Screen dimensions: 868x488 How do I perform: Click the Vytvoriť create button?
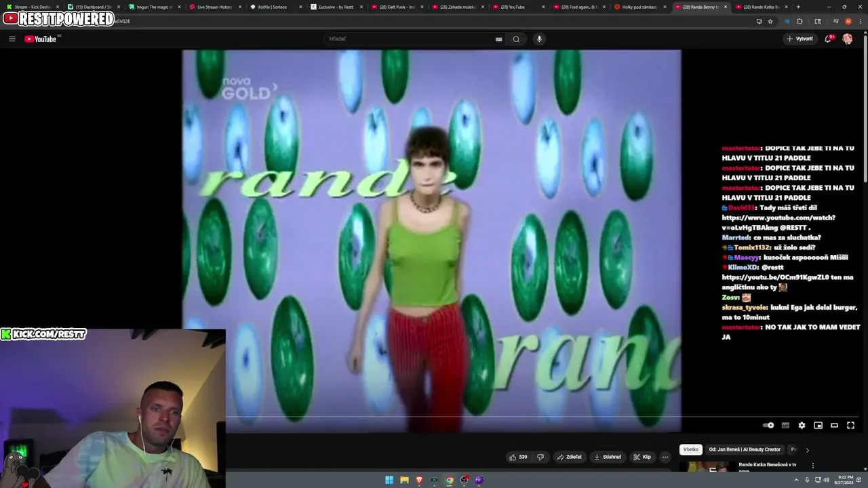800,39
